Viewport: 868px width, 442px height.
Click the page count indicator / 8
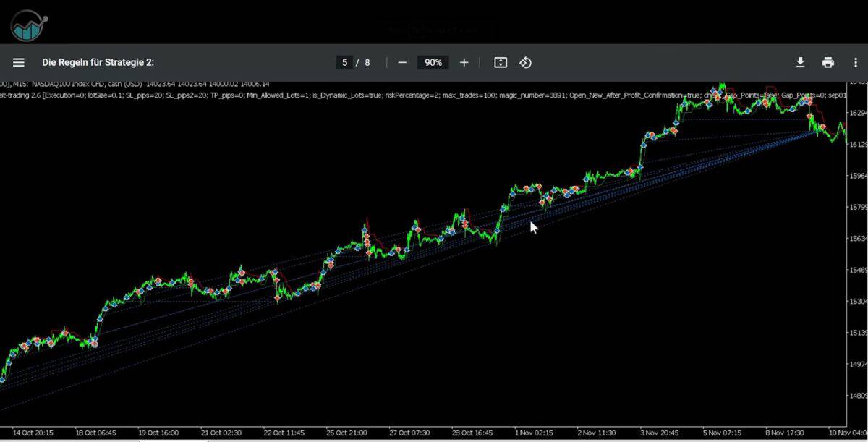pos(364,62)
